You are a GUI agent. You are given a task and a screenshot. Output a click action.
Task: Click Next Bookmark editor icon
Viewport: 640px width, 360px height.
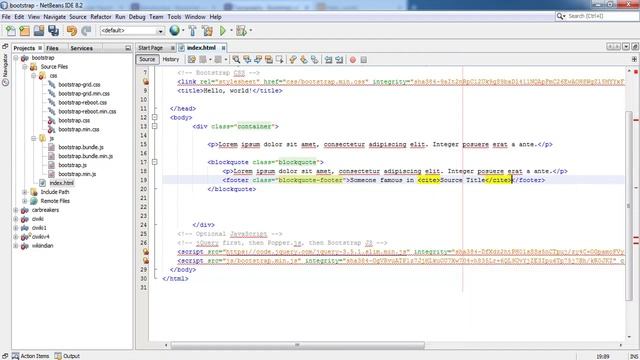[x=304, y=60]
